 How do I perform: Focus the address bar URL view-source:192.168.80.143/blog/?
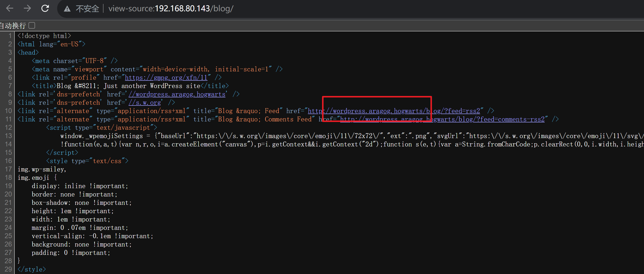click(x=171, y=9)
